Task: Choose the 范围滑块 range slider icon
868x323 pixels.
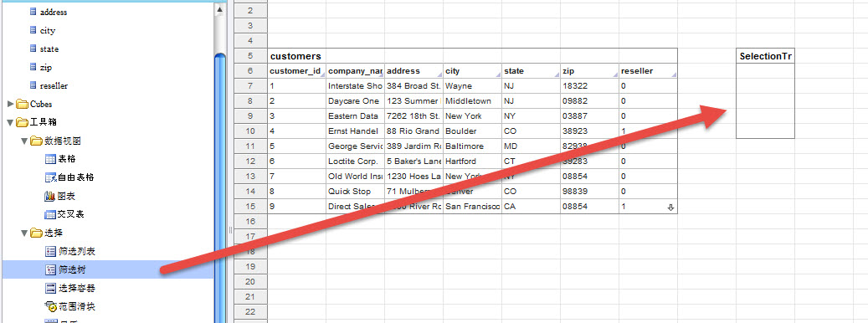Action: (50, 306)
